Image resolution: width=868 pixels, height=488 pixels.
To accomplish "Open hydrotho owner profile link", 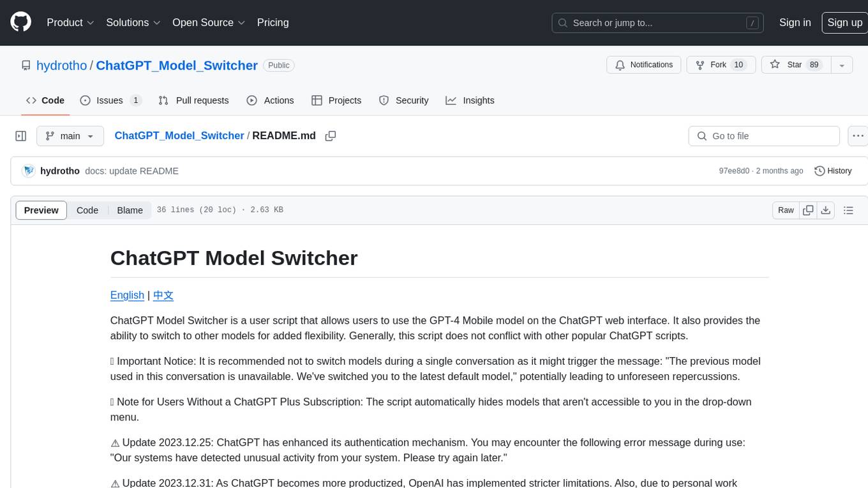I will (x=61, y=65).
